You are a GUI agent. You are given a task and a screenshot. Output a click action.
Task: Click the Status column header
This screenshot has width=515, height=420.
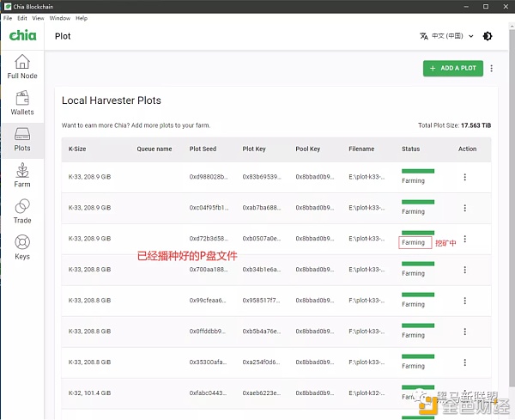pos(410,149)
